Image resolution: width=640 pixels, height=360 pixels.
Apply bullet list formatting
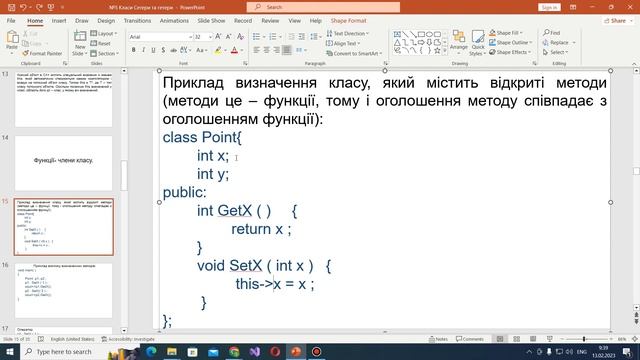tap(256, 37)
